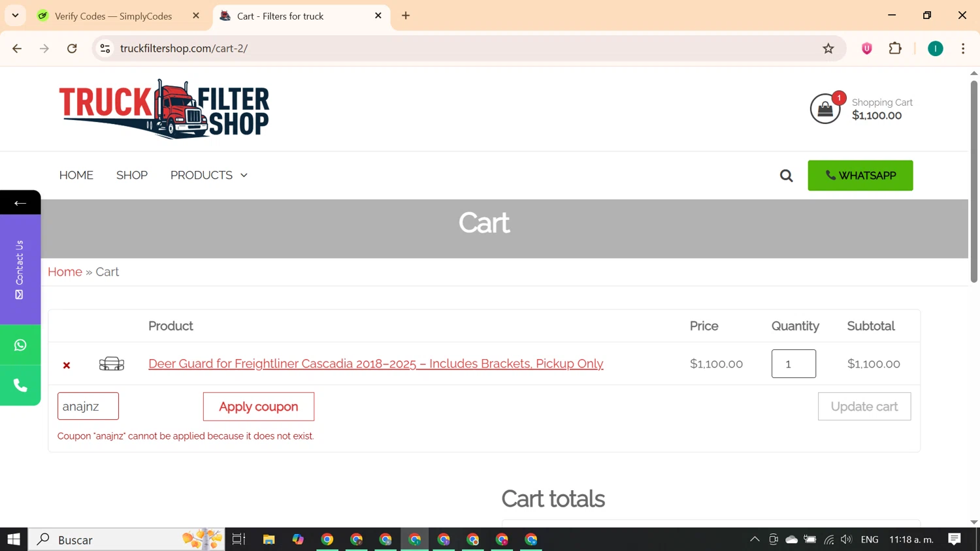Open the browser extensions puzzle icon

(x=895, y=48)
